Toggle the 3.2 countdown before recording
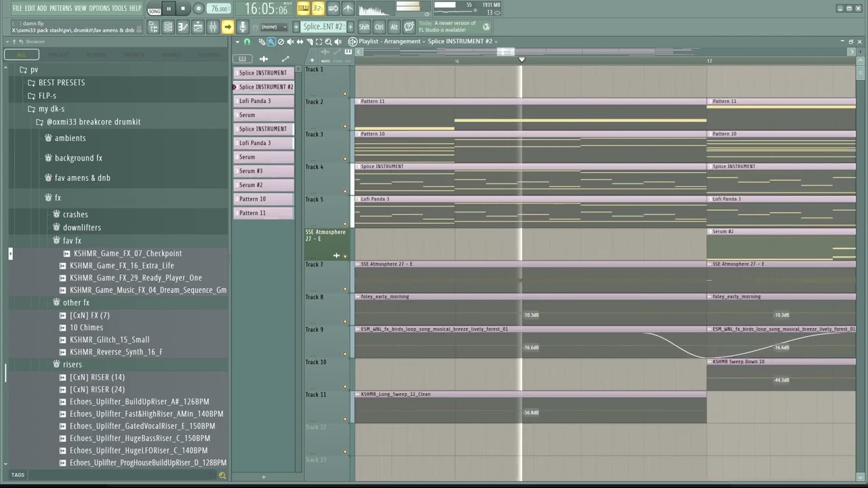This screenshot has height=488, width=868. (317, 9)
